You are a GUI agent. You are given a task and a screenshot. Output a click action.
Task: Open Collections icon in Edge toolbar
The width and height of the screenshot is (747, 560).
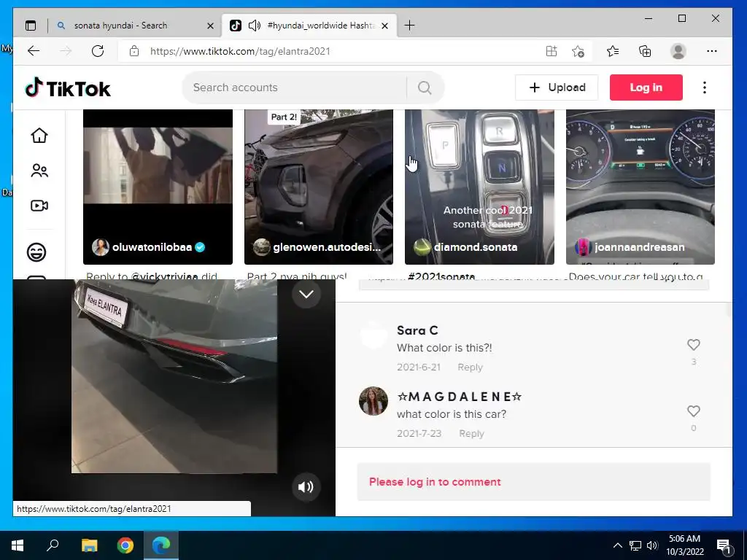[x=645, y=51]
